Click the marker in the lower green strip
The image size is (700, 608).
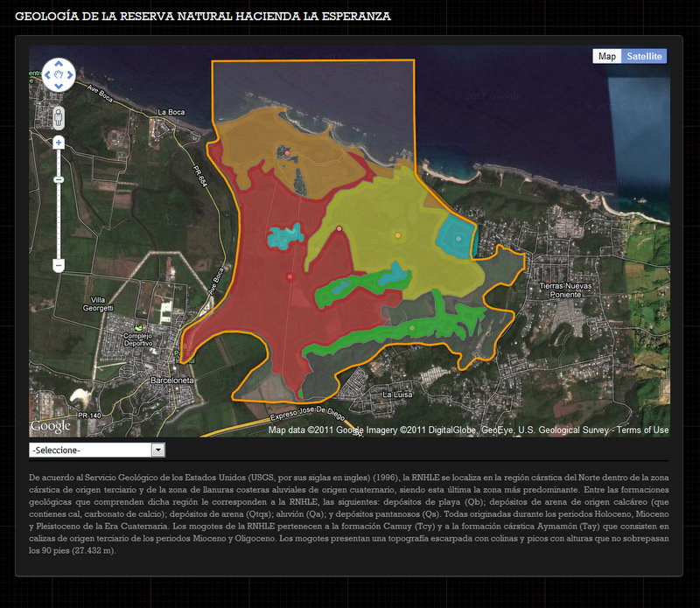click(412, 328)
